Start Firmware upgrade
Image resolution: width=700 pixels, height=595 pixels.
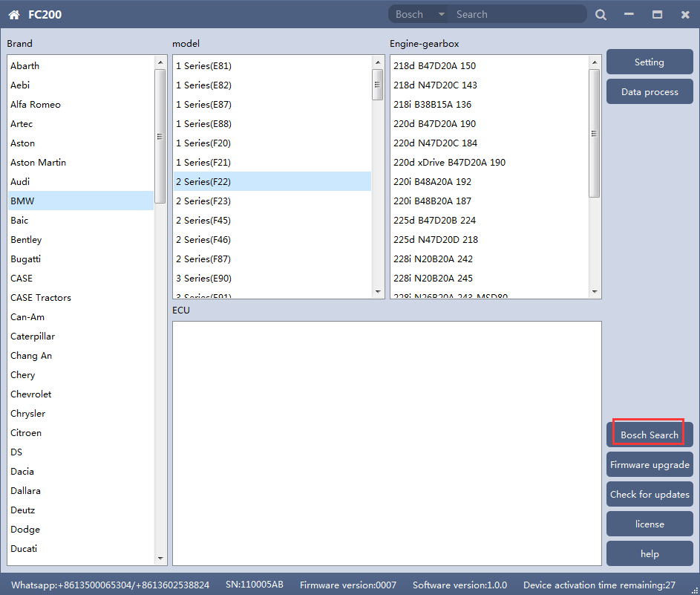650,464
